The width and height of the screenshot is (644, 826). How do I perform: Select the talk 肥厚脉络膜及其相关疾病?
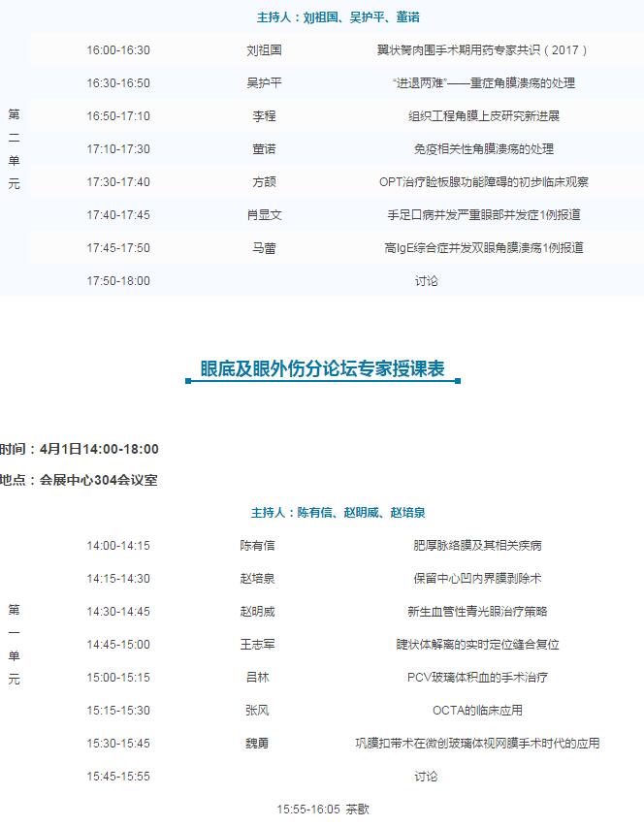[x=477, y=546]
